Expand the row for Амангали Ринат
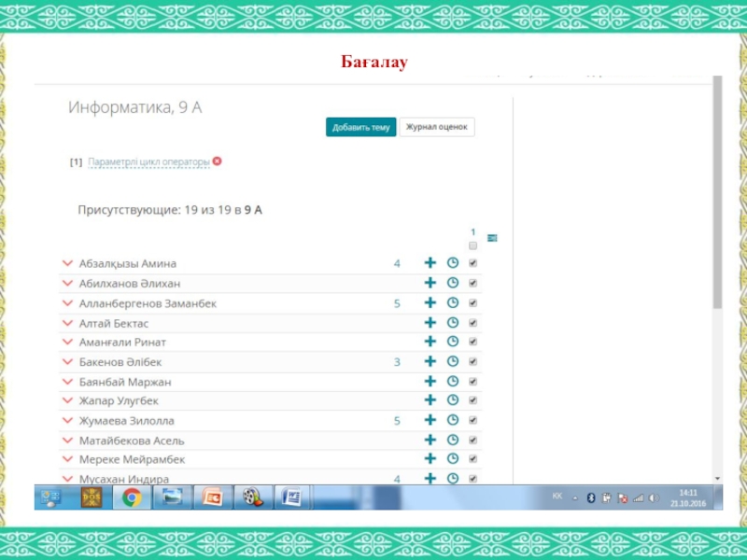 67,343
